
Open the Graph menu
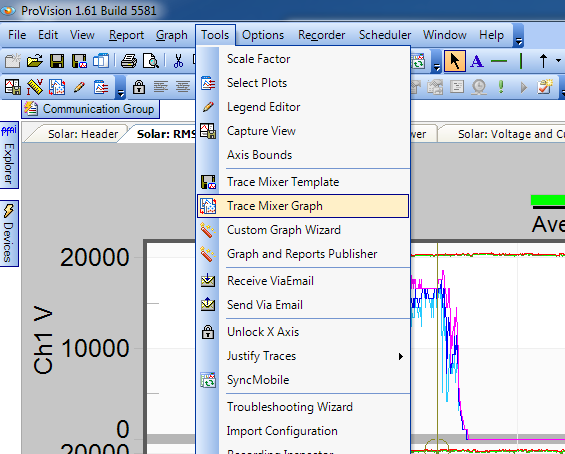coord(172,35)
